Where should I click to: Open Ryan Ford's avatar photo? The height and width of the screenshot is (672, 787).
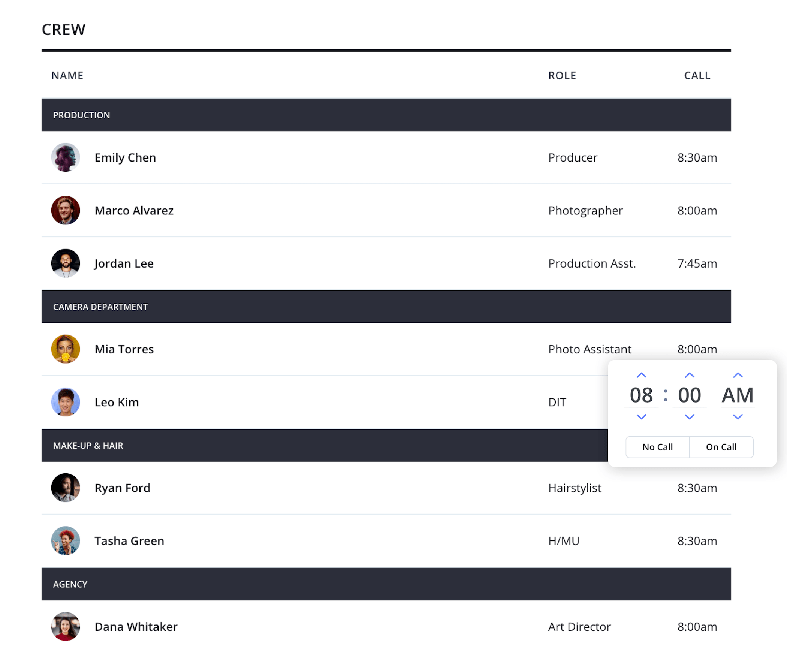coord(65,488)
